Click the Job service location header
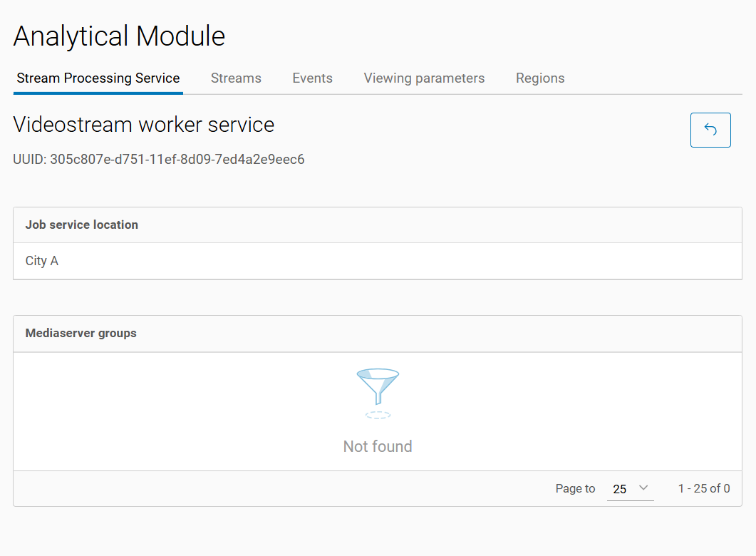This screenshot has height=556, width=756. (x=82, y=225)
